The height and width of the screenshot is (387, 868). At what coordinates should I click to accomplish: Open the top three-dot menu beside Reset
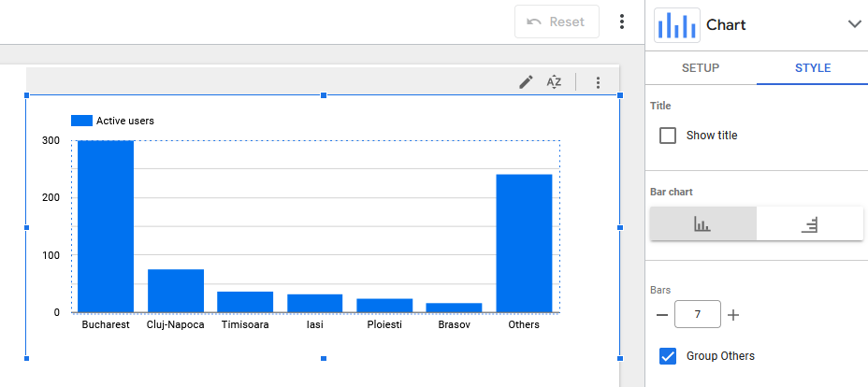point(622,21)
